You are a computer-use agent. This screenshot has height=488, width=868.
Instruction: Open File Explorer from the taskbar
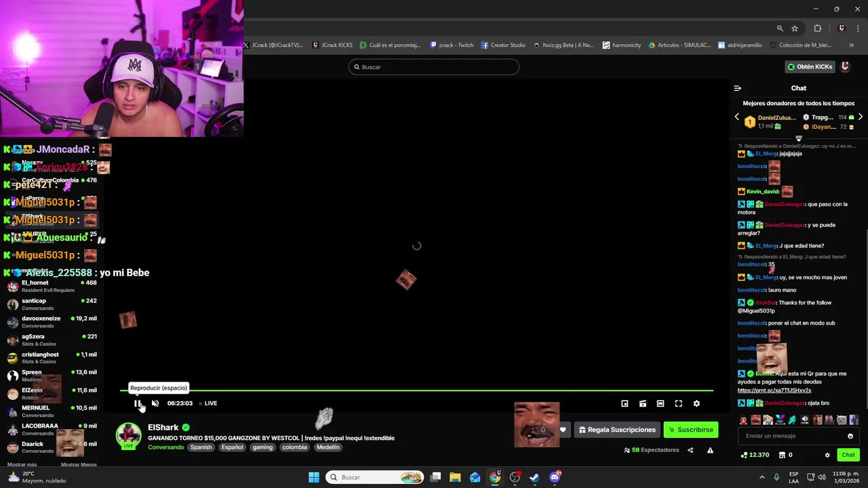[455, 477]
